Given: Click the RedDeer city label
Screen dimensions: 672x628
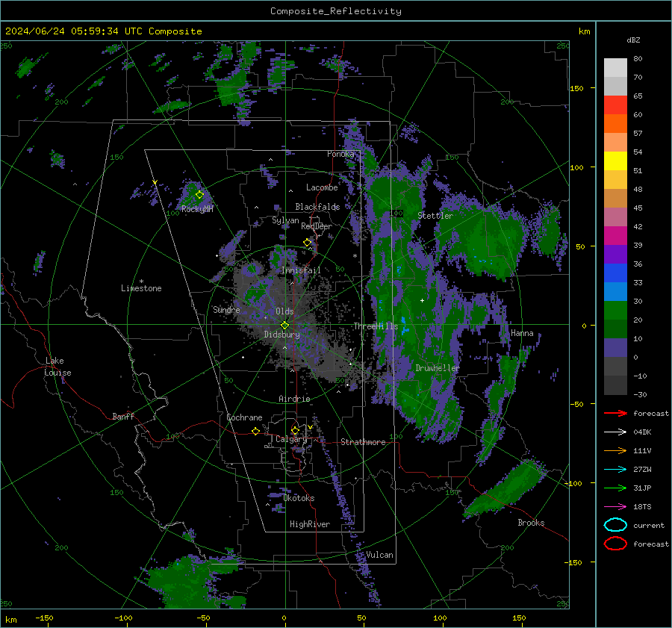Looking at the screenshot, I should click(317, 226).
